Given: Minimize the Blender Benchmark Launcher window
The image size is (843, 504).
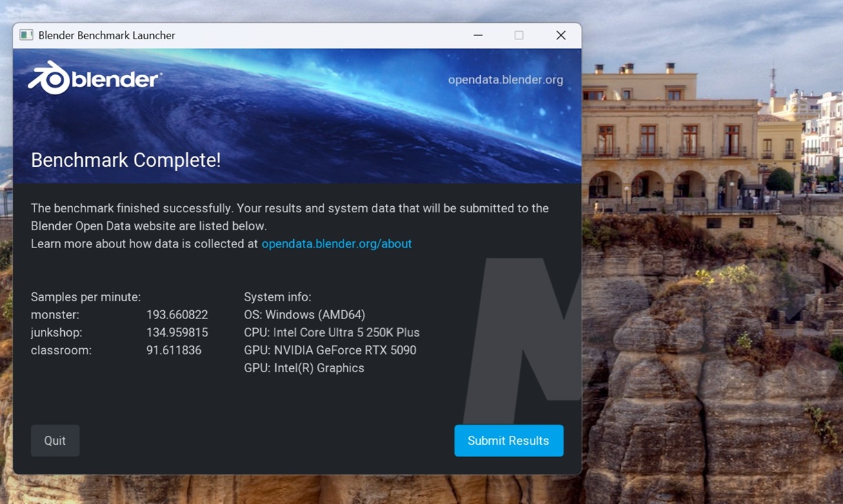Looking at the screenshot, I should click(477, 35).
